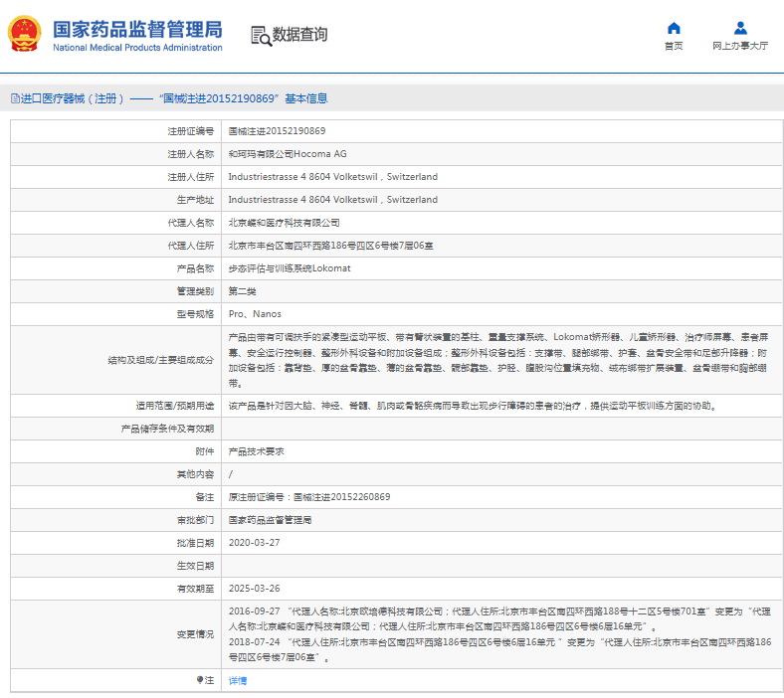
Task: Click the expiry date 2025-03-26
Action: [x=254, y=589]
